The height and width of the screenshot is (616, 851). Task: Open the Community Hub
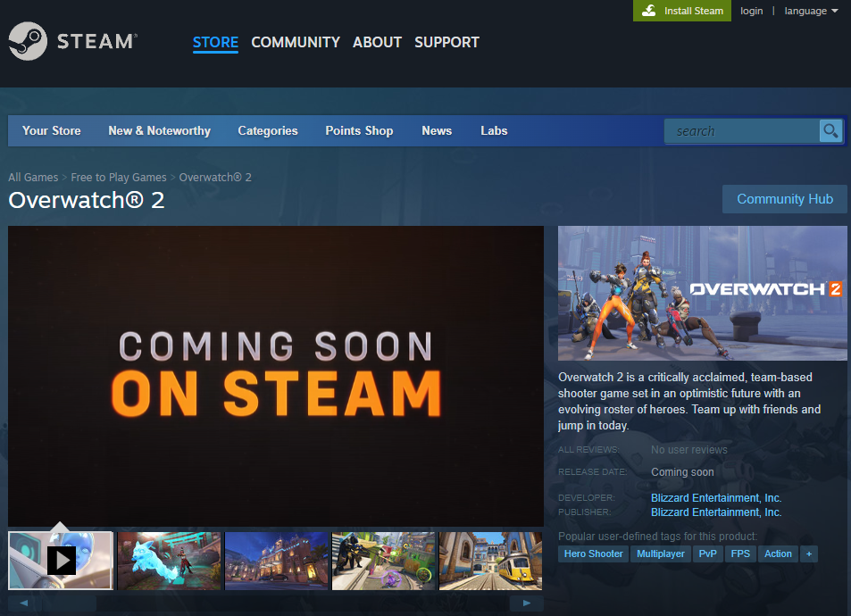[x=784, y=199]
